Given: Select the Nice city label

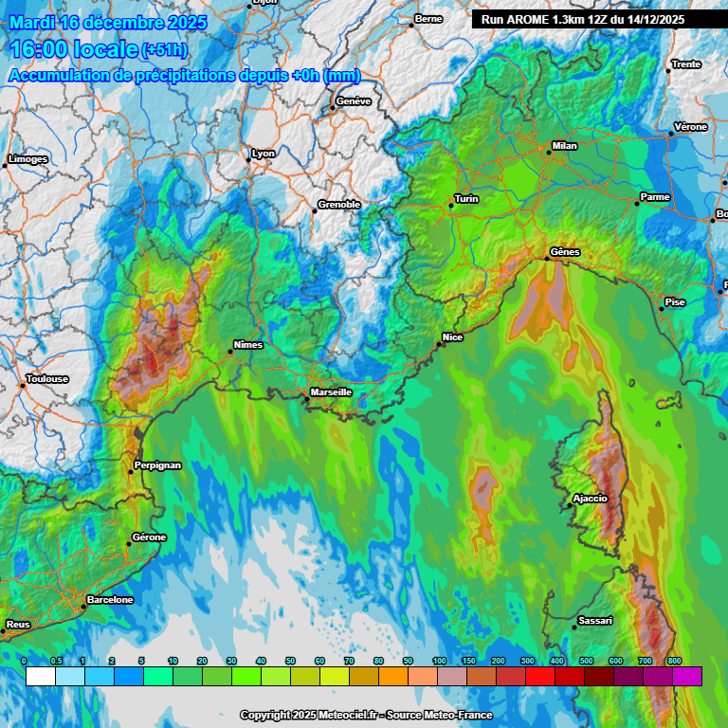Looking at the screenshot, I should [452, 337].
